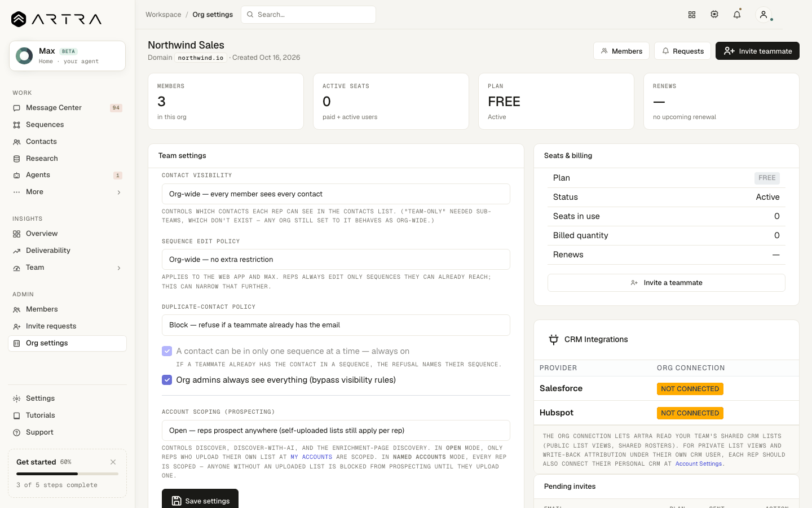
Task: Click the Artra logo icon
Action: pyautogui.click(x=19, y=19)
